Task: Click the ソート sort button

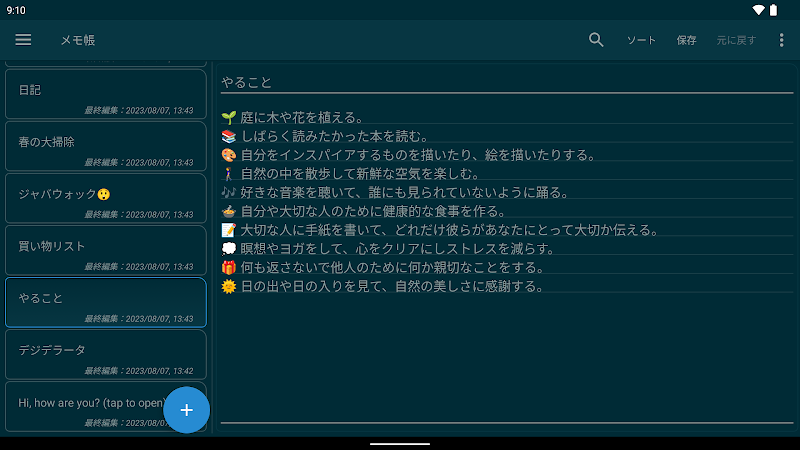Action: [641, 41]
